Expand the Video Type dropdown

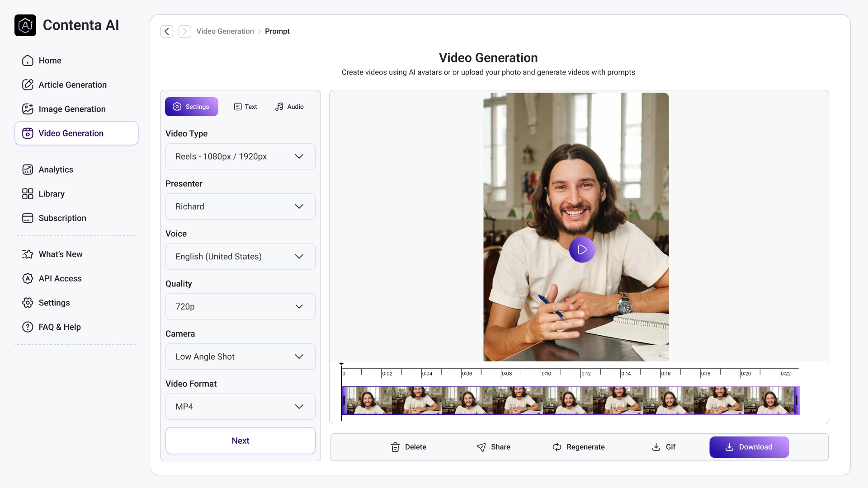coord(240,156)
